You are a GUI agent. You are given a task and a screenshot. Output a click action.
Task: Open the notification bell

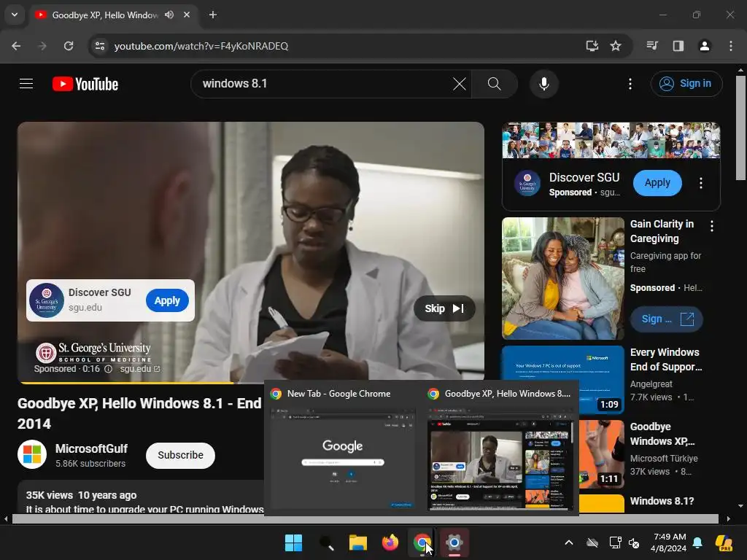click(x=697, y=542)
